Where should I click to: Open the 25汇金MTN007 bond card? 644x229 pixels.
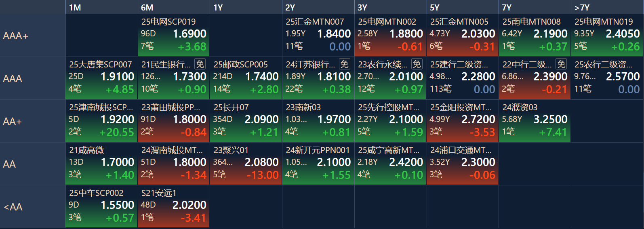pyautogui.click(x=318, y=35)
